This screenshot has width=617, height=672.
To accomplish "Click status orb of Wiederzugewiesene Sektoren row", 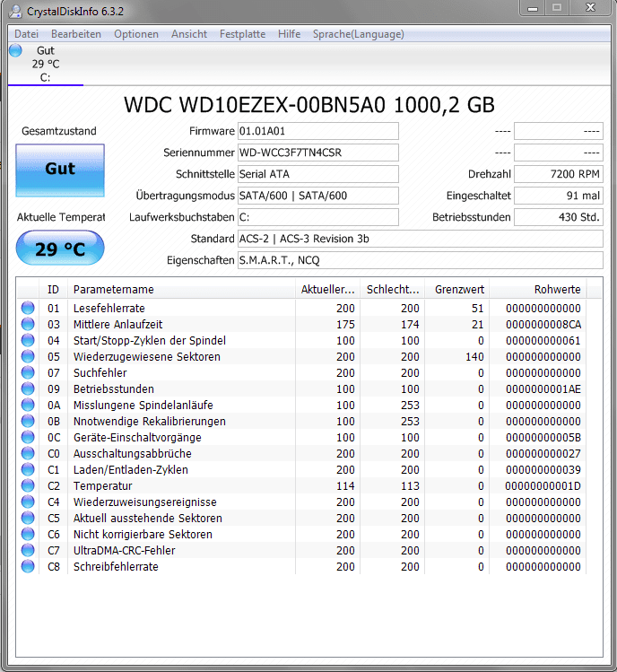I will pyautogui.click(x=28, y=356).
